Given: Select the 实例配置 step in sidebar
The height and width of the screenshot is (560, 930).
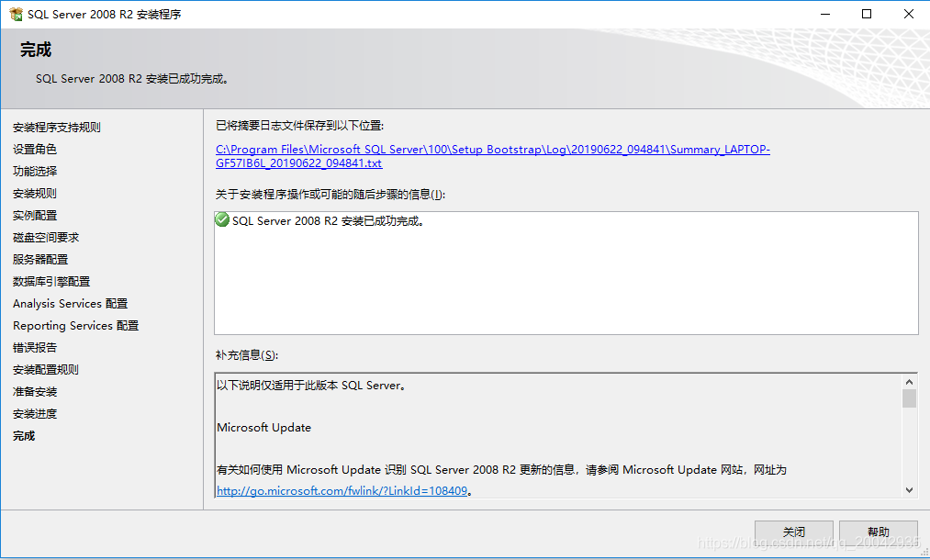Looking at the screenshot, I should (x=35, y=216).
